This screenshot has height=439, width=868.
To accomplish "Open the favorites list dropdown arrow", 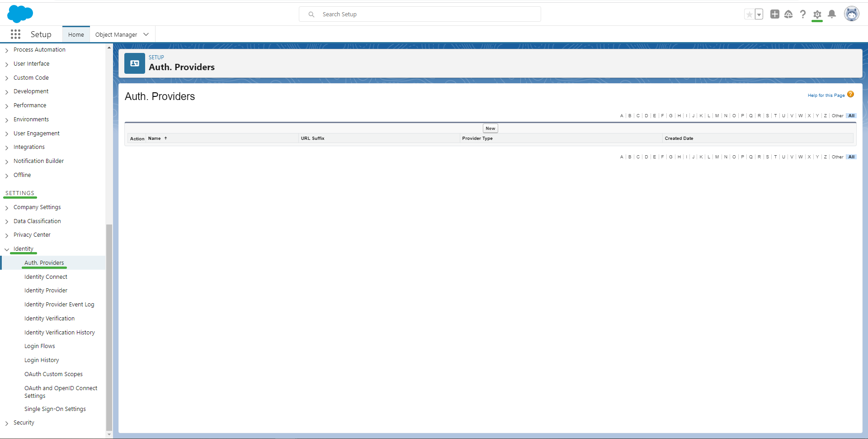I will (x=759, y=14).
